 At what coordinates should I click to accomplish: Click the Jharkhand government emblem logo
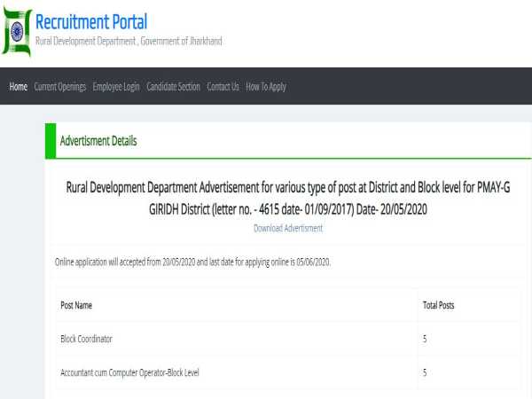[17, 33]
